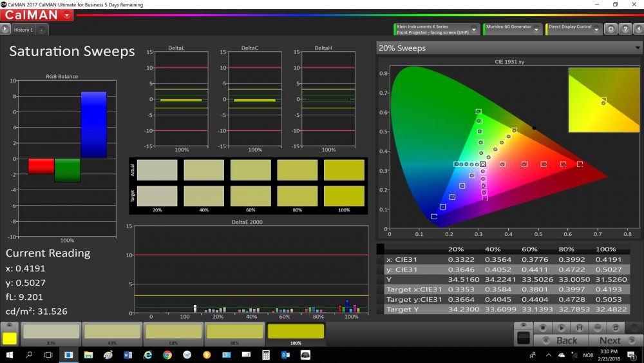This screenshot has height=363, width=644.
Task: Click the NOB input language indicator
Action: [588, 355]
